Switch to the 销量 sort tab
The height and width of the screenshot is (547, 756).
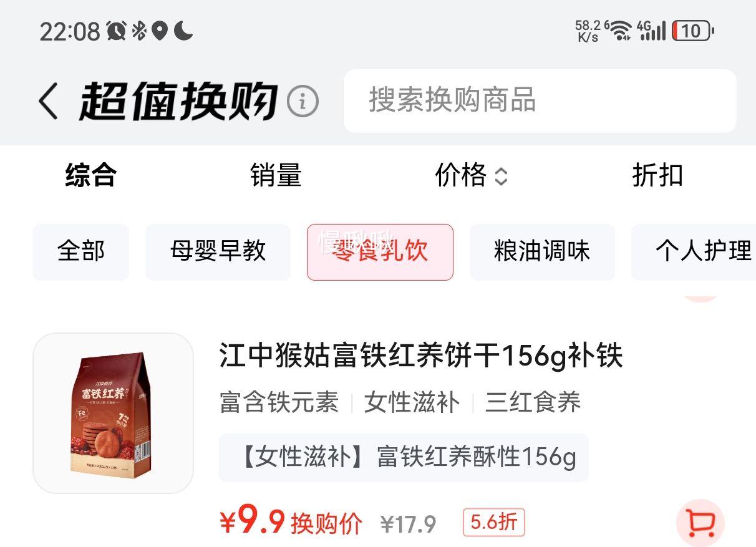pos(276,175)
